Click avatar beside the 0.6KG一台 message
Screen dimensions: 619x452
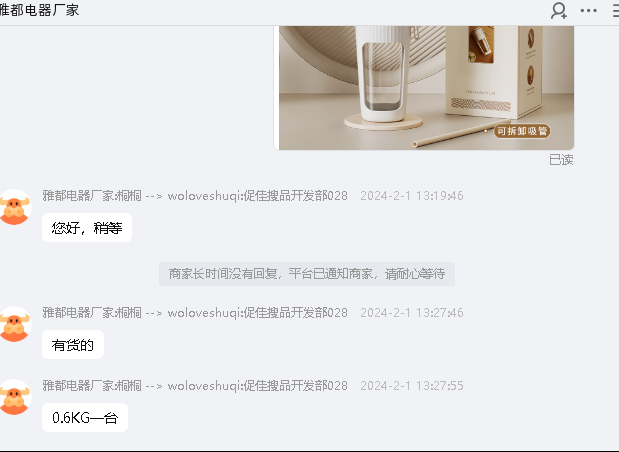(15, 397)
